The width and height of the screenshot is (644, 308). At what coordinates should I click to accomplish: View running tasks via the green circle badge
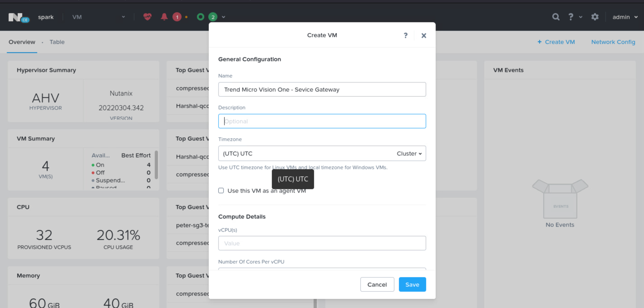click(x=213, y=17)
